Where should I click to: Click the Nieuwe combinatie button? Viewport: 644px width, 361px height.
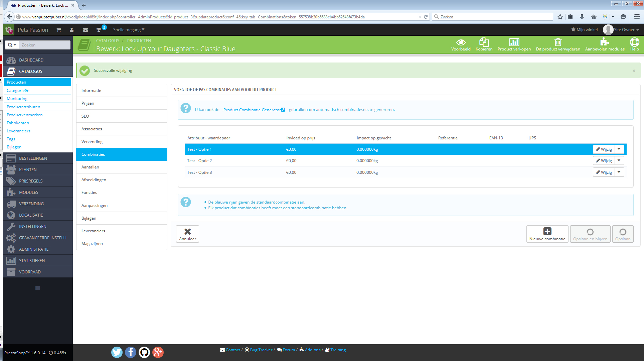click(547, 234)
